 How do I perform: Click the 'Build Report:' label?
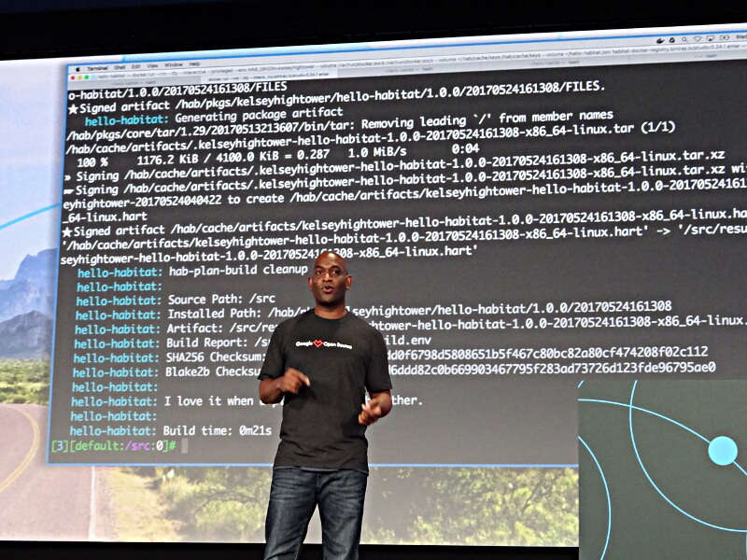click(207, 343)
